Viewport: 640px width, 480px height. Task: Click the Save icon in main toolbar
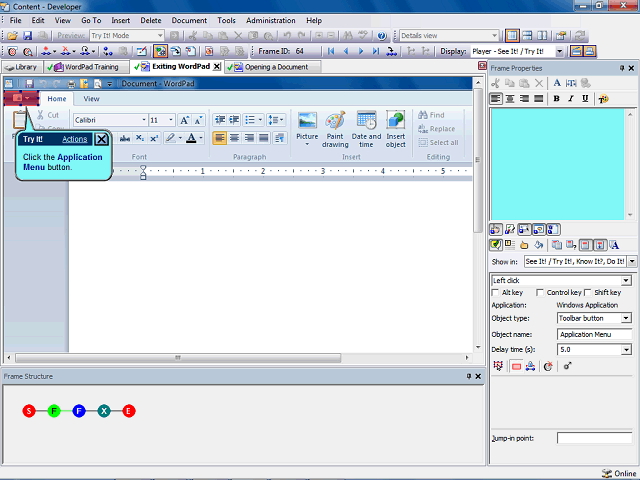coord(27,36)
